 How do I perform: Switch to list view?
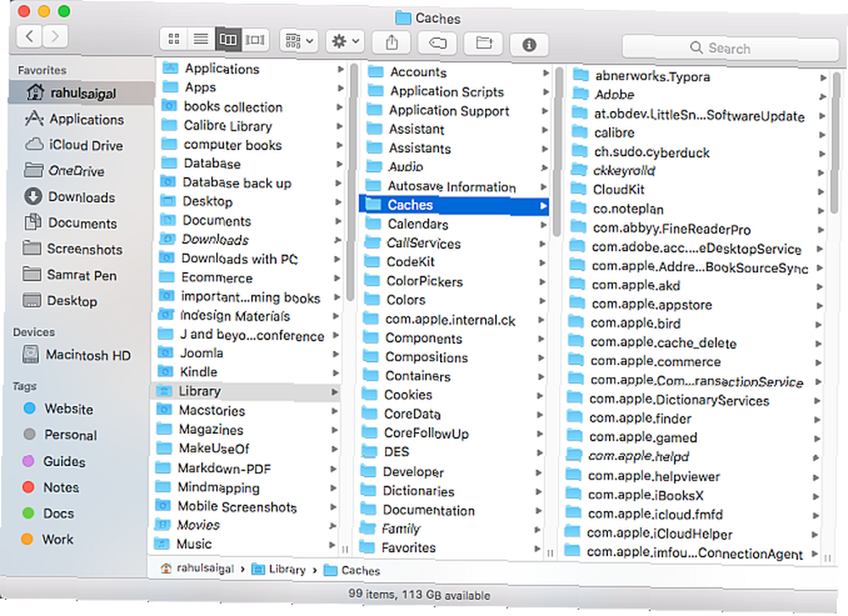(x=201, y=39)
